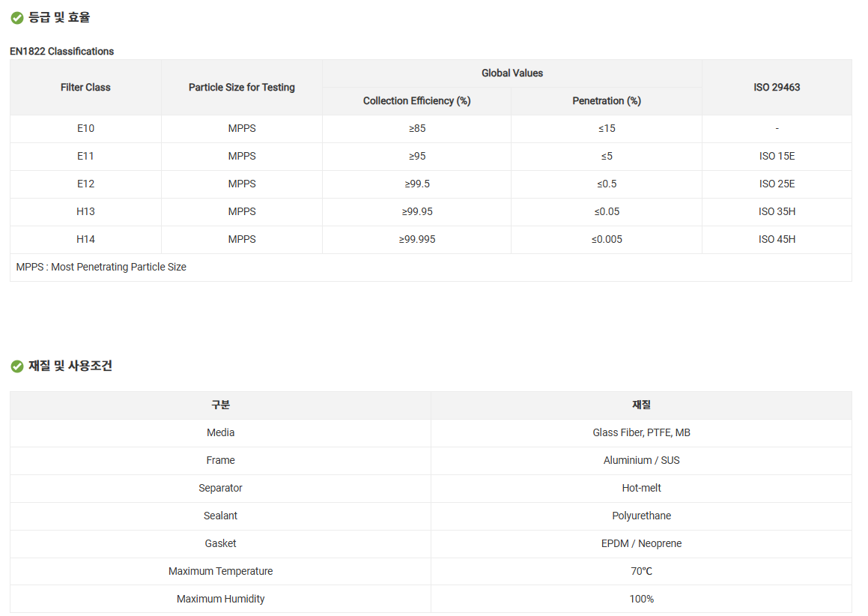Click the Collection Efficiency (%) subheader

point(417,101)
